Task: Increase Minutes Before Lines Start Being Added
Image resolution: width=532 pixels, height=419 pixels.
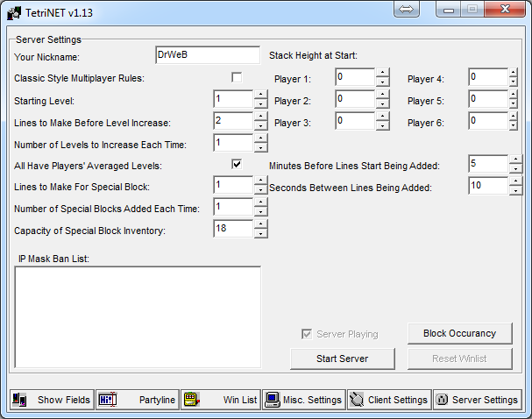Action: coord(515,160)
